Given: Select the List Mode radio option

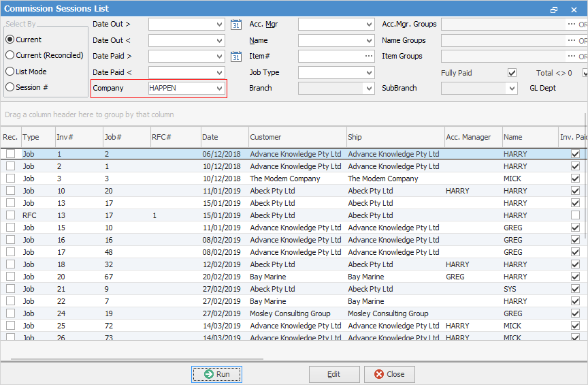Looking at the screenshot, I should [x=10, y=72].
